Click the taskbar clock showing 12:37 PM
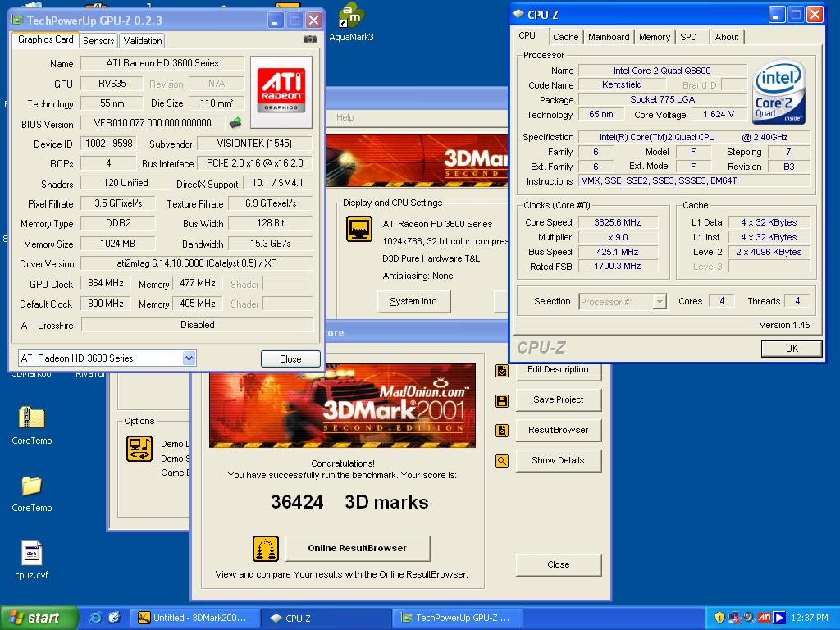Screen dimensions: 840x630 pyautogui.click(x=810, y=619)
